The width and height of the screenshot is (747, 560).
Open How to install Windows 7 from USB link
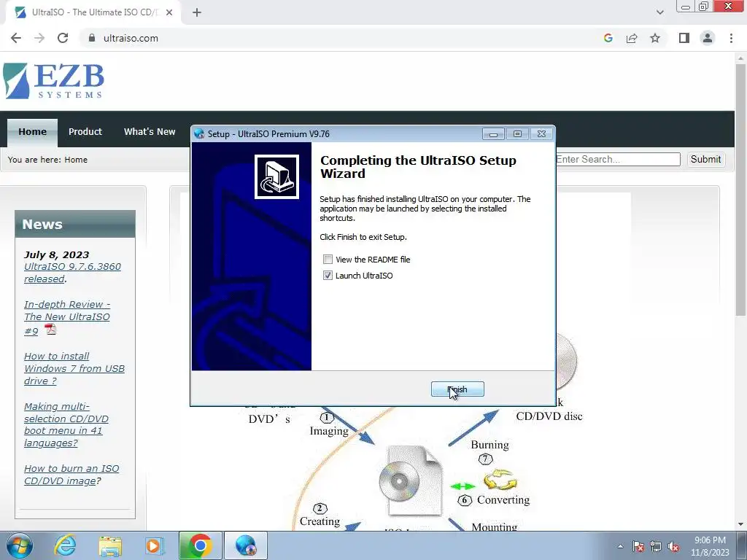pos(74,368)
